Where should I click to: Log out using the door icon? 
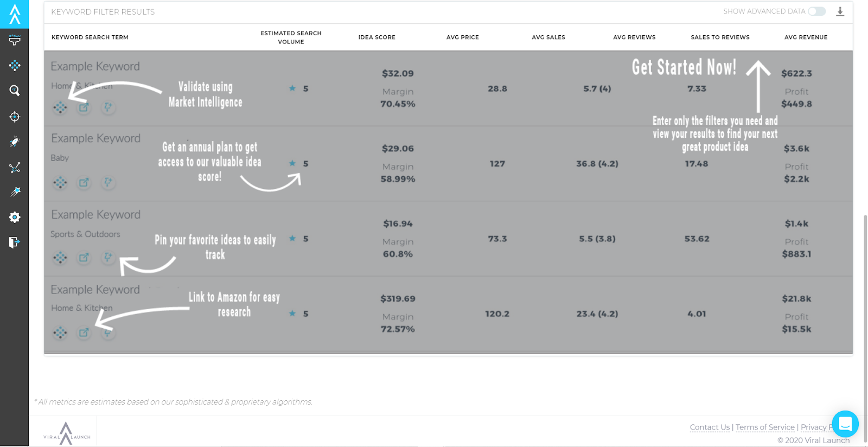coord(14,242)
